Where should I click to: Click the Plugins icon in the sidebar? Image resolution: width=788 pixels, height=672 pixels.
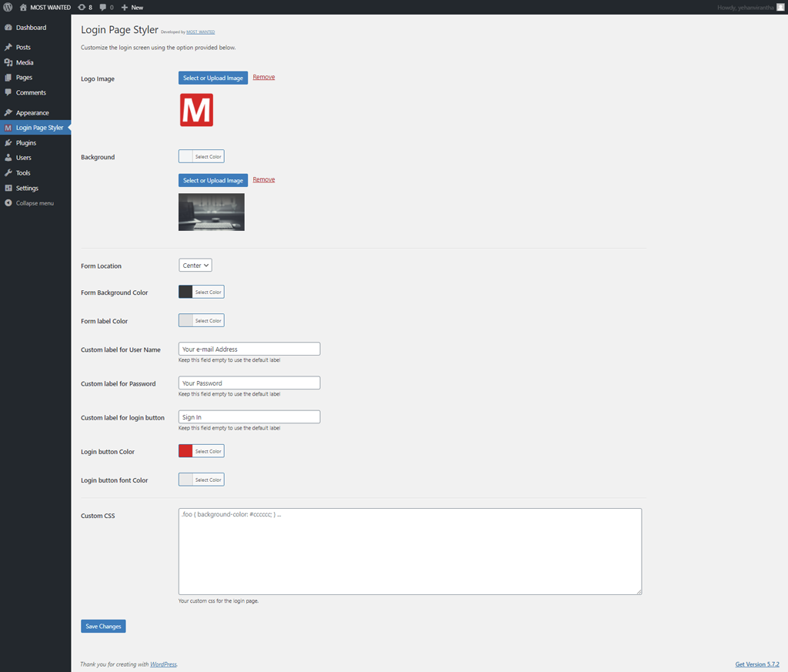(x=10, y=142)
